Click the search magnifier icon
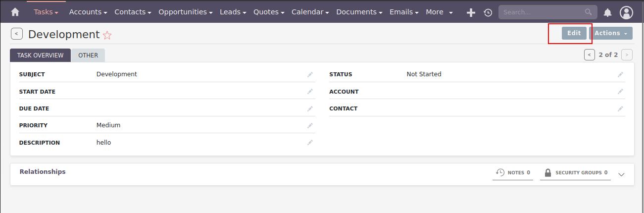644x213 pixels. 588,12
